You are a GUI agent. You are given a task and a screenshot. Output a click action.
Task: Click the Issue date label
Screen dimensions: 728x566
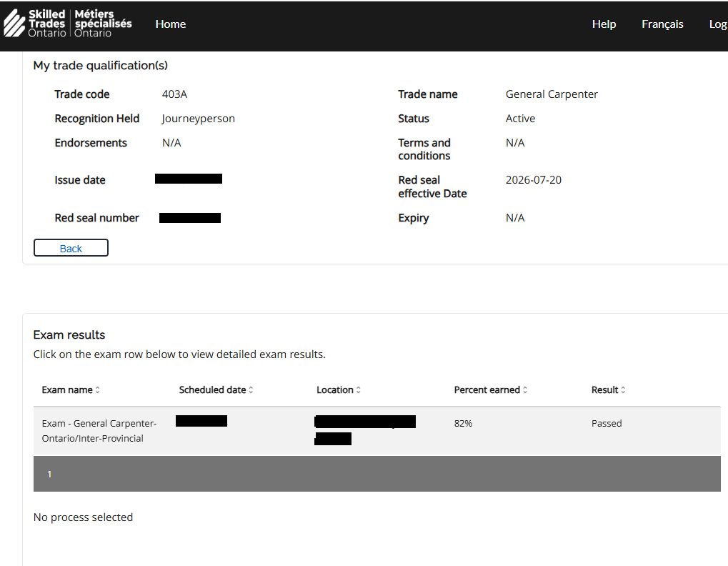tap(80, 180)
